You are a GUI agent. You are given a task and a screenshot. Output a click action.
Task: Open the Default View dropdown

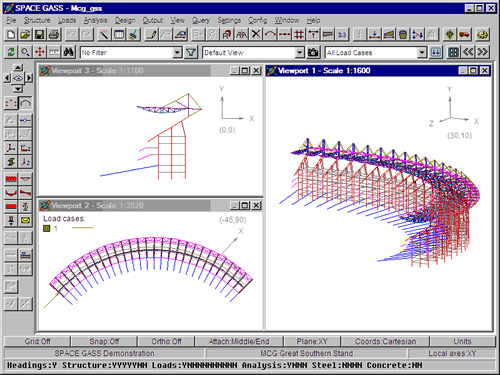[300, 52]
